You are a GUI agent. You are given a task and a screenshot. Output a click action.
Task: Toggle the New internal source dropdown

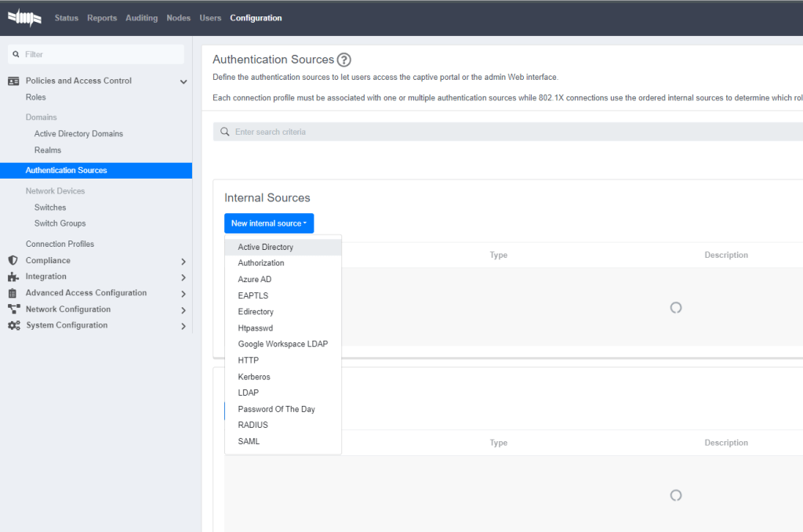[269, 223]
